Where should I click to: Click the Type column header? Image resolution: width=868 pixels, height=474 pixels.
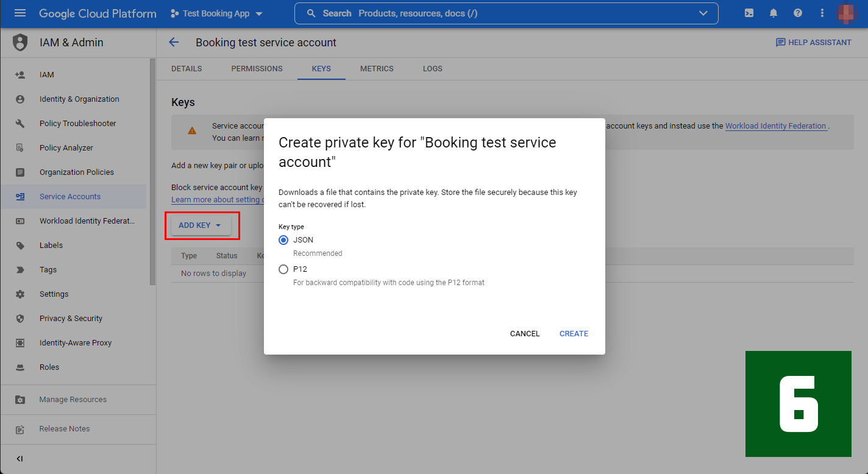pos(189,256)
